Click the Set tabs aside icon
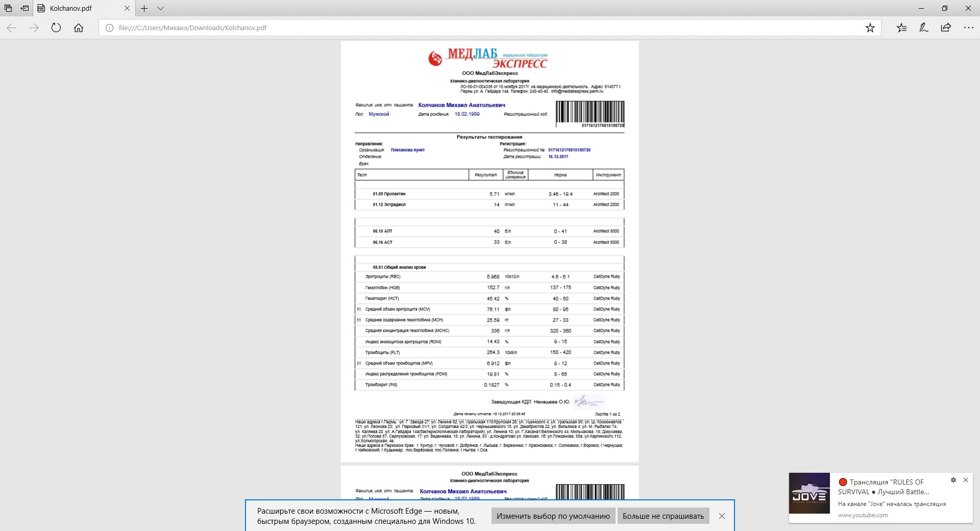This screenshot has height=531, width=980. pyautogui.click(x=24, y=8)
